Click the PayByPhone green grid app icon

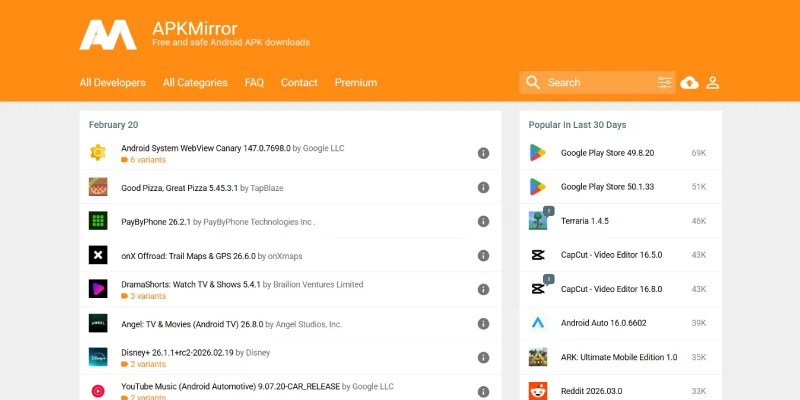98,220
